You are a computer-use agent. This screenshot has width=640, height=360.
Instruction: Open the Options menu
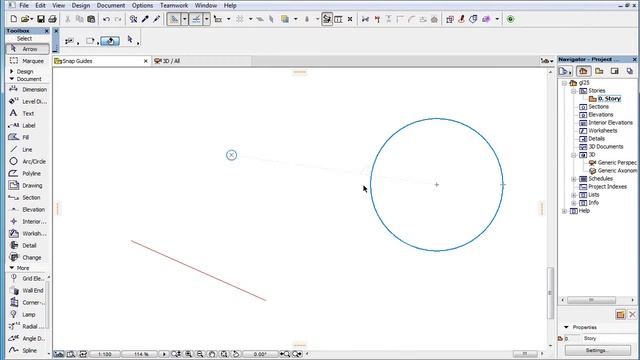[142, 5]
